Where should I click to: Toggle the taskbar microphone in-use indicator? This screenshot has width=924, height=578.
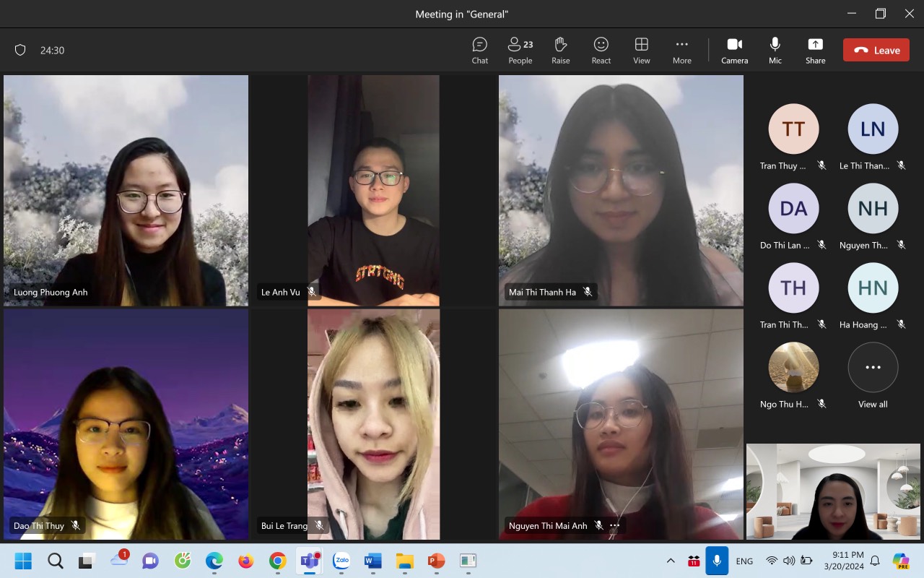[717, 561]
